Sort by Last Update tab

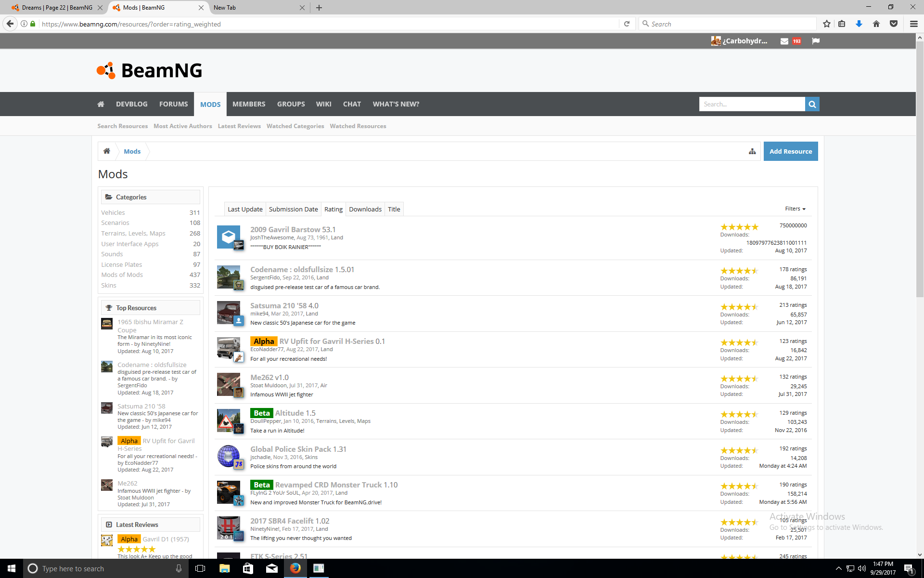click(x=245, y=209)
